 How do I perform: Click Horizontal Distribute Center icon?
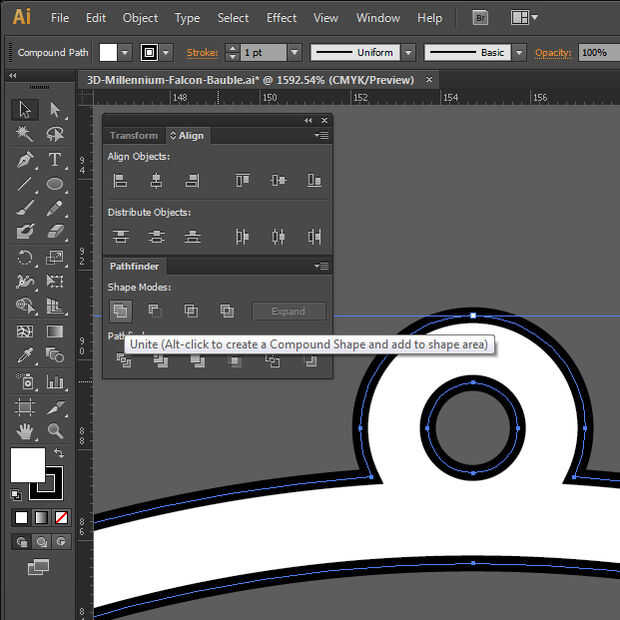pos(278,237)
